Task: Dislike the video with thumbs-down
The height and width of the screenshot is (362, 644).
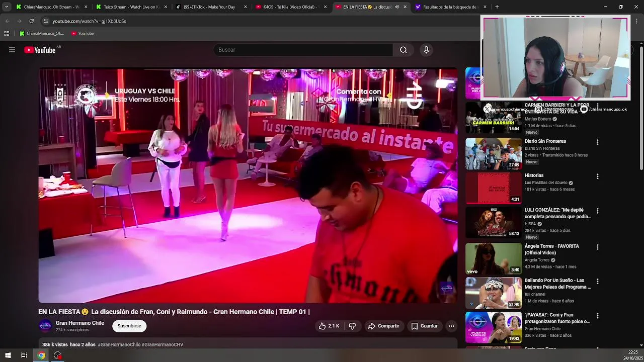Action: [x=352, y=326]
